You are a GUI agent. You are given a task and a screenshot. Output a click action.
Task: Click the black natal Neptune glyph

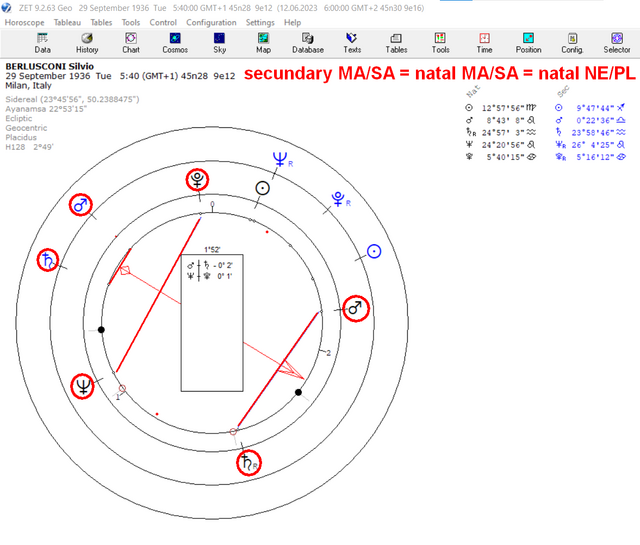pyautogui.click(x=82, y=386)
